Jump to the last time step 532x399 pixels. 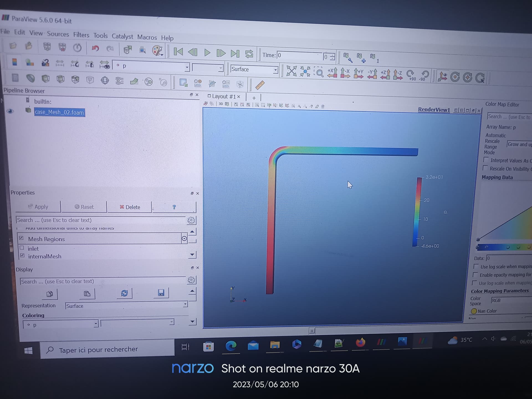coord(235,53)
